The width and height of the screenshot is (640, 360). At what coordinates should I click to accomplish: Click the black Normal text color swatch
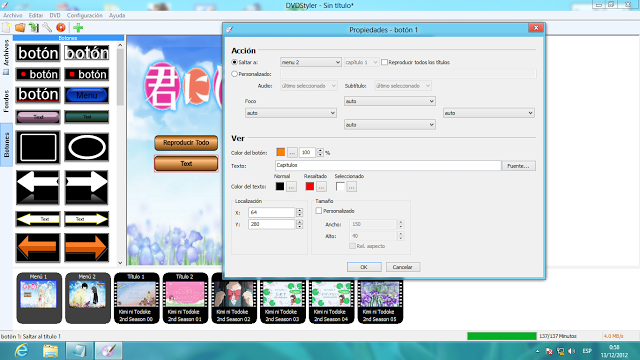[x=280, y=187]
